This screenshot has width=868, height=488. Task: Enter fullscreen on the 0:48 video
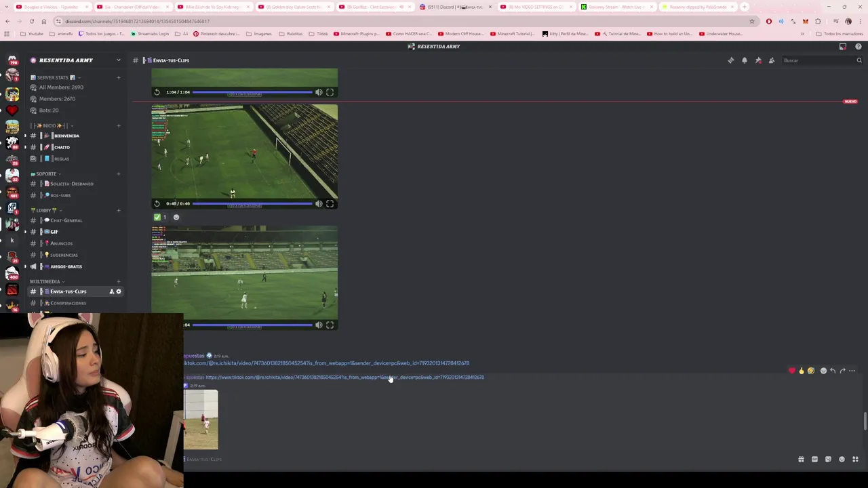330,203
